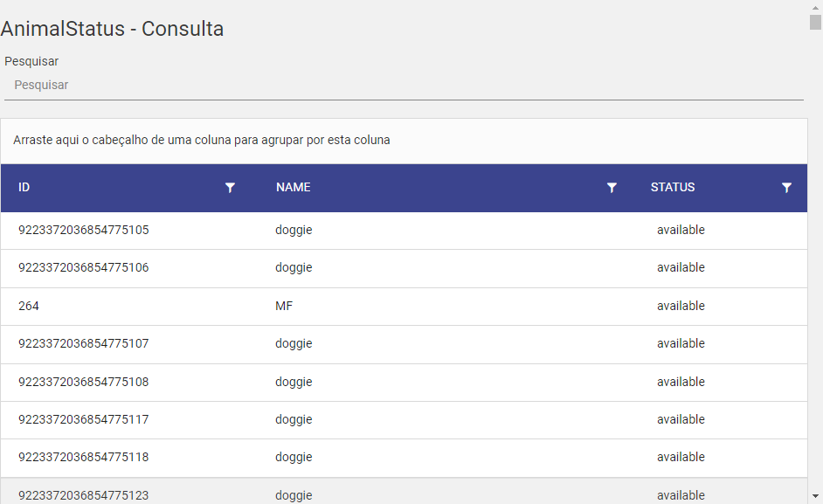Focus the Pesquisar search input field
Screen dimensions: 823x504
coord(404,85)
